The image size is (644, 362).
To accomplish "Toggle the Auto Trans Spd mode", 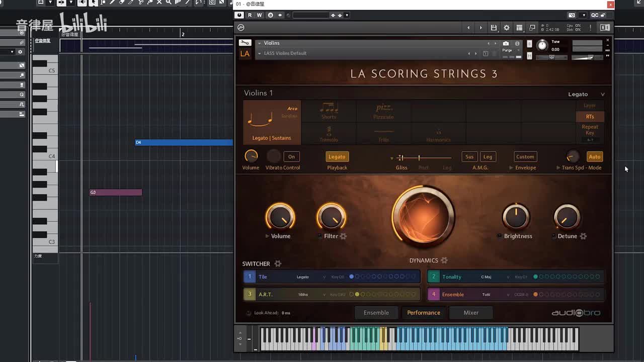I will (x=594, y=157).
